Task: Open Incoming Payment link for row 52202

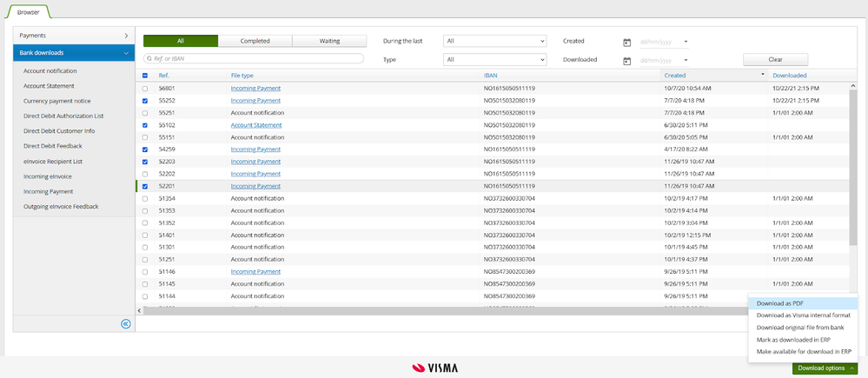Action: [255, 174]
